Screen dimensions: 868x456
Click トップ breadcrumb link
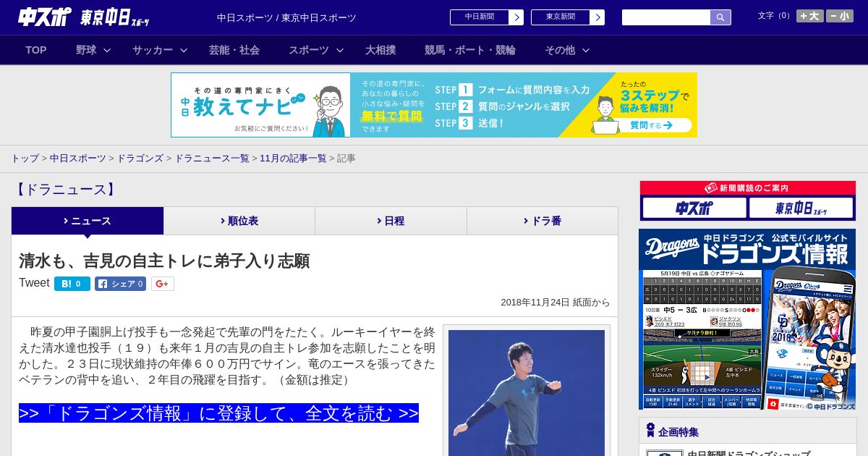(x=25, y=158)
